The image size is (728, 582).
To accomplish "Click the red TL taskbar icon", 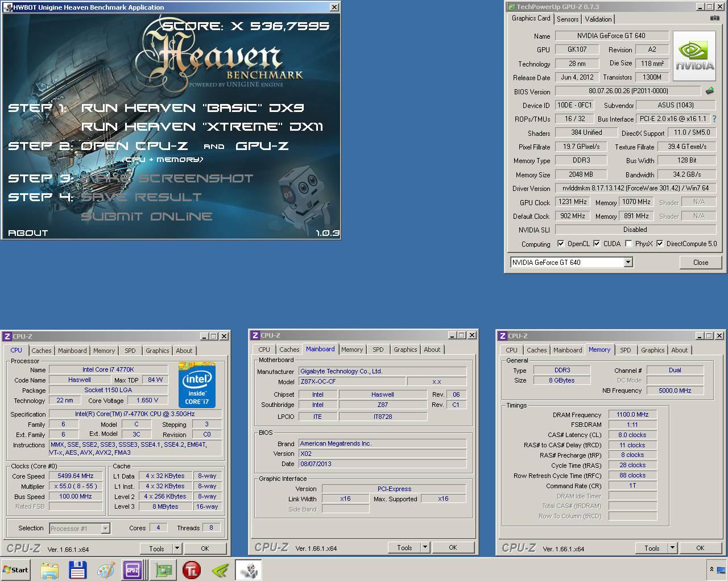I will 192,569.
